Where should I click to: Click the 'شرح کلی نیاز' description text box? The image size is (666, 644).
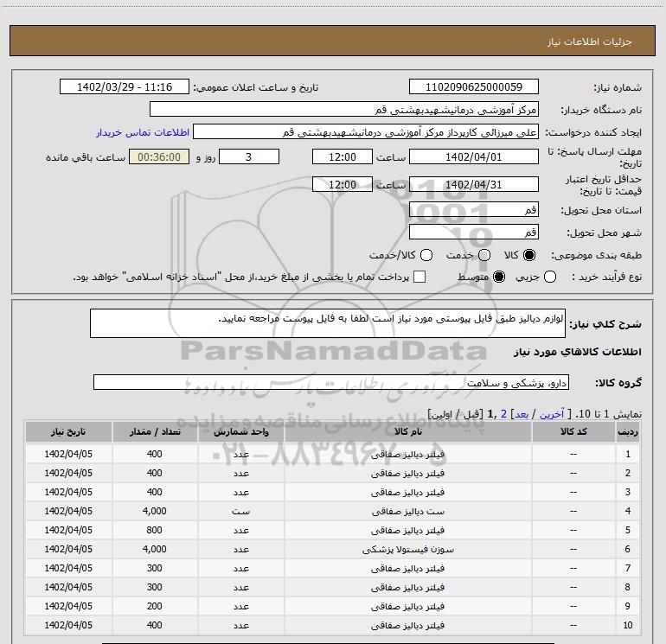click(x=334, y=325)
